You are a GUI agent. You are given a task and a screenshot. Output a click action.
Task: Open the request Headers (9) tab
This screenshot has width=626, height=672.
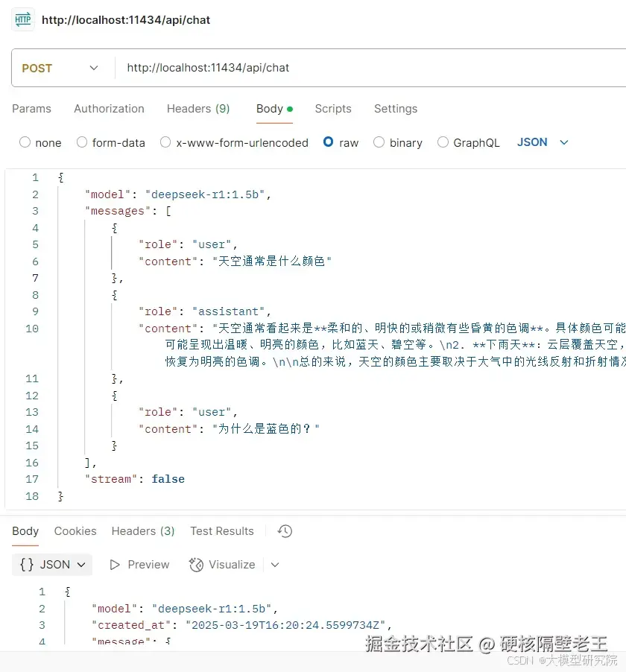pos(198,109)
